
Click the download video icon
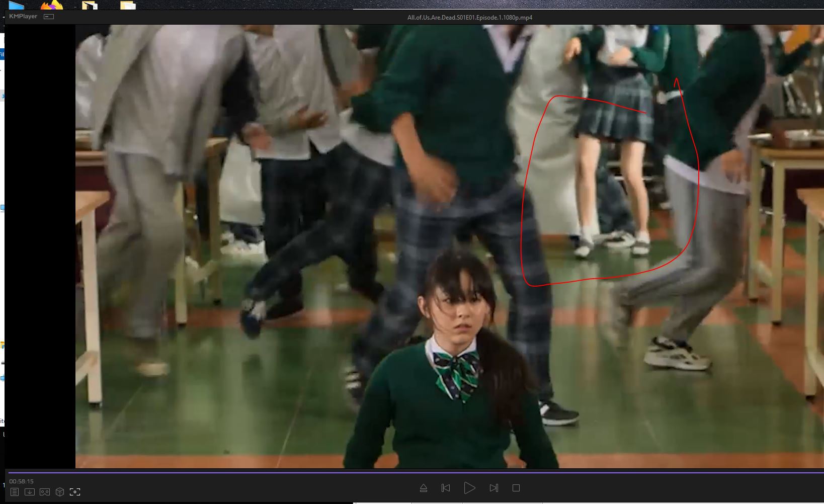click(30, 492)
